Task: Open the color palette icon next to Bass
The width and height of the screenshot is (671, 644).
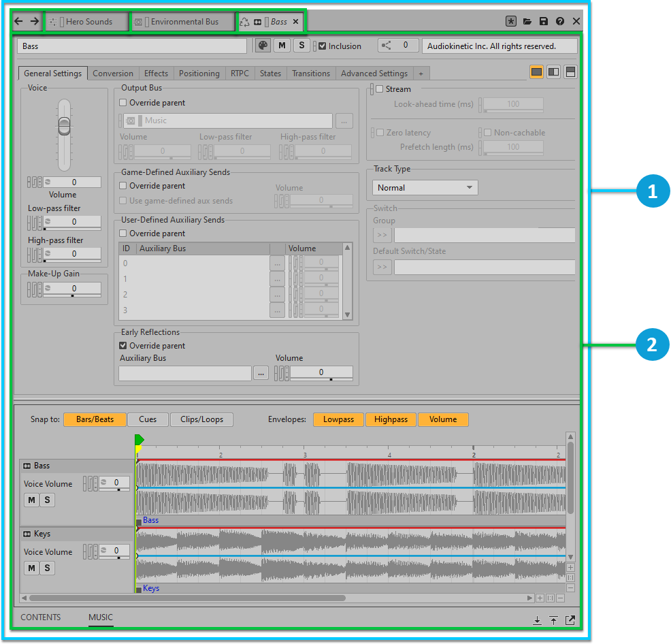Action: 263,46
